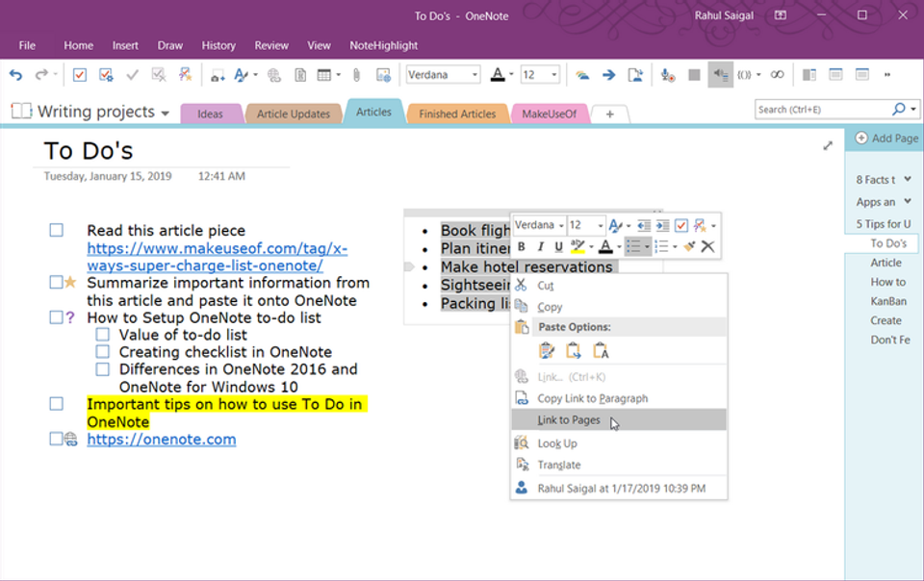Expand the page to full view
The width and height of the screenshot is (924, 581).
click(828, 146)
